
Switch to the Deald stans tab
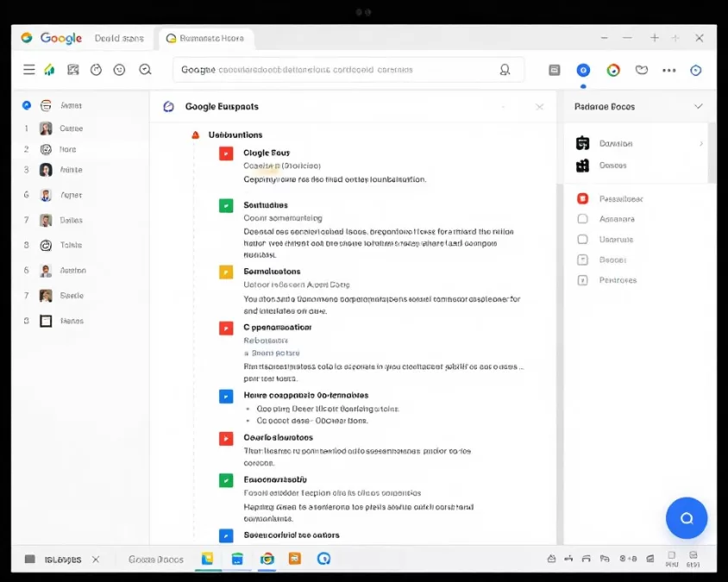[119, 39]
